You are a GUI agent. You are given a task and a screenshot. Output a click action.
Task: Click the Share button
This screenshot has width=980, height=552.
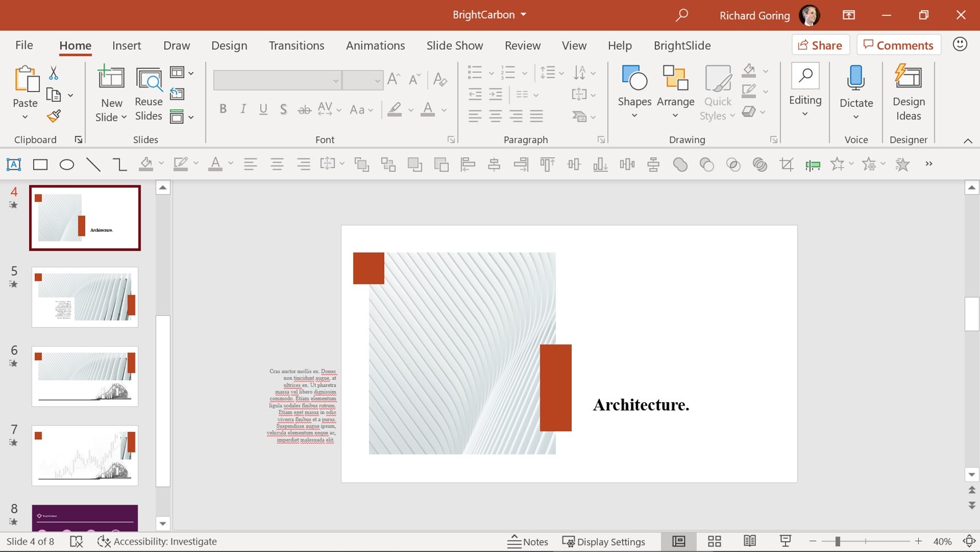(820, 45)
